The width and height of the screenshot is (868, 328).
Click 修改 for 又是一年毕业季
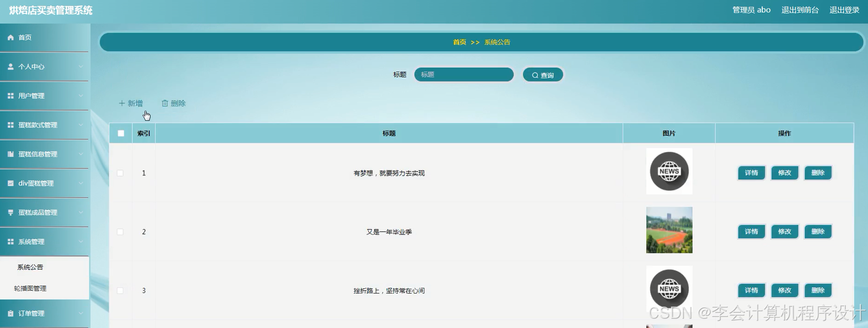(785, 232)
